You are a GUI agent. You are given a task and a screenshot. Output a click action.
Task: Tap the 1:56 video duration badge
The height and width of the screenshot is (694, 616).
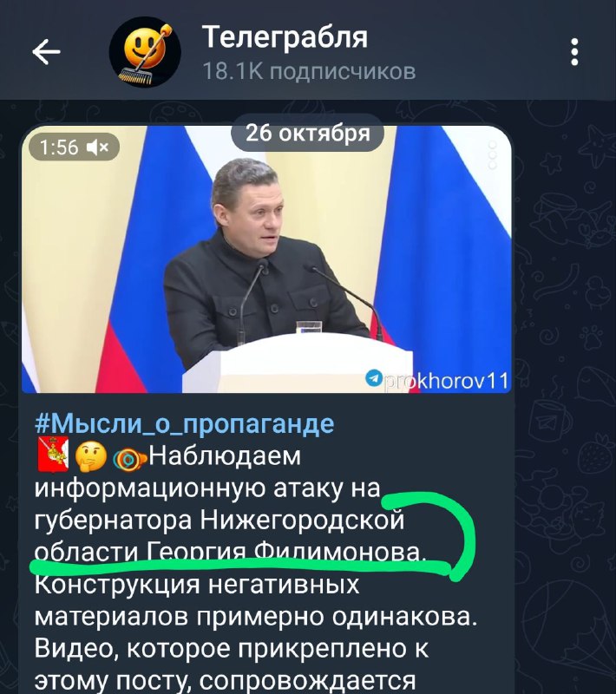click(x=74, y=147)
